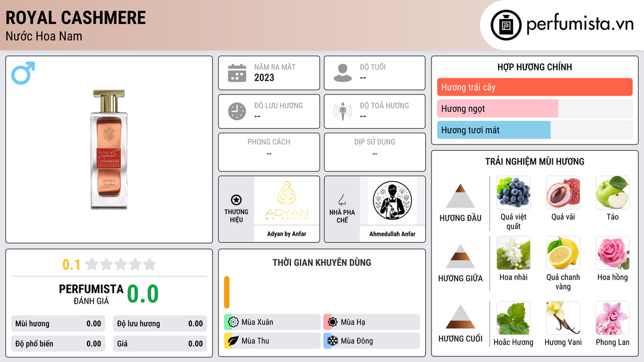Open the Adyan by Anfar brand name link
The height and width of the screenshot is (362, 644).
click(x=287, y=234)
